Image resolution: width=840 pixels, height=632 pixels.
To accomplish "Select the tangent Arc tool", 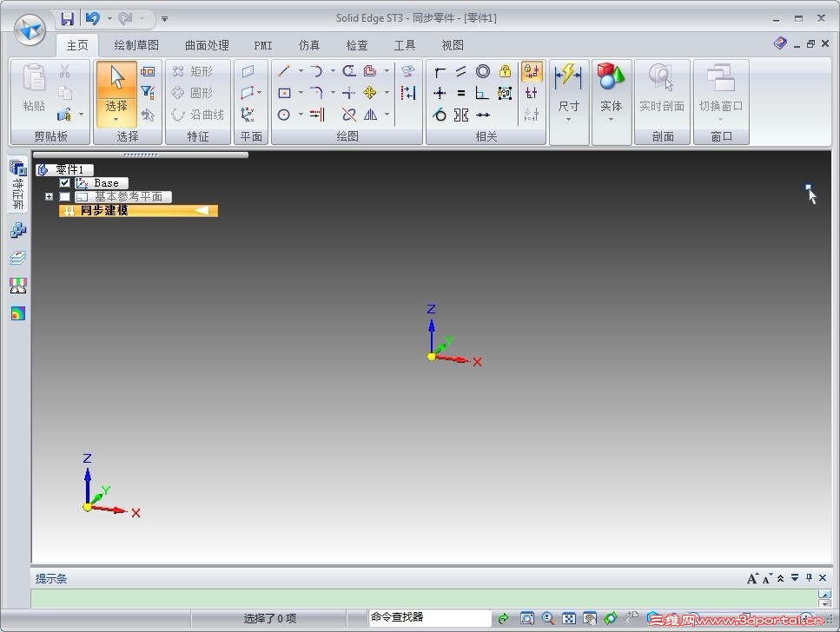I will [x=316, y=71].
